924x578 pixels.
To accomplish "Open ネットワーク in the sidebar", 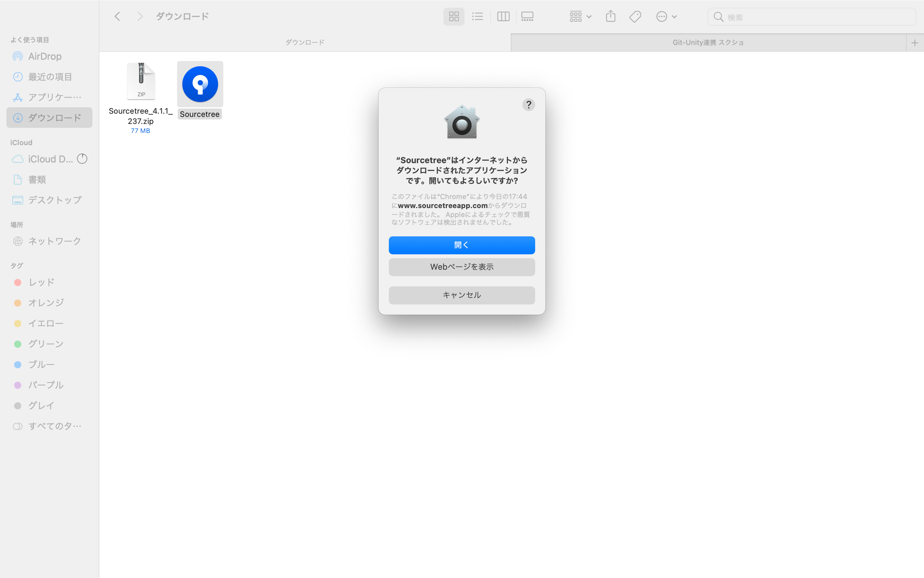I will coord(49,241).
